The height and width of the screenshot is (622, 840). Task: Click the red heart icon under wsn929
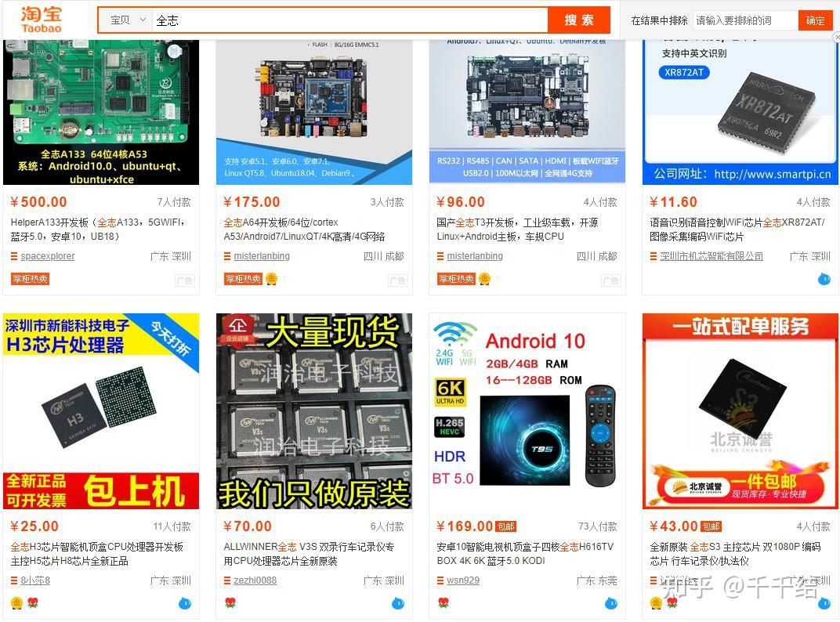444,603
